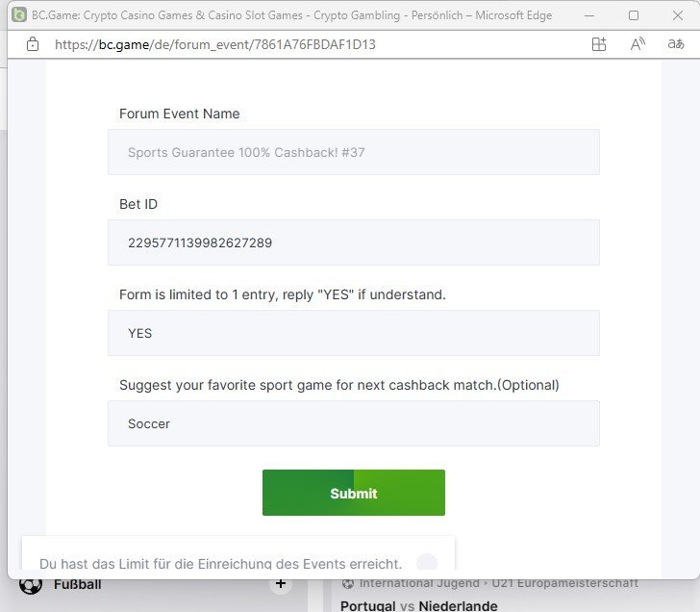Submit the forum event form
Image resolution: width=700 pixels, height=612 pixels.
354,493
